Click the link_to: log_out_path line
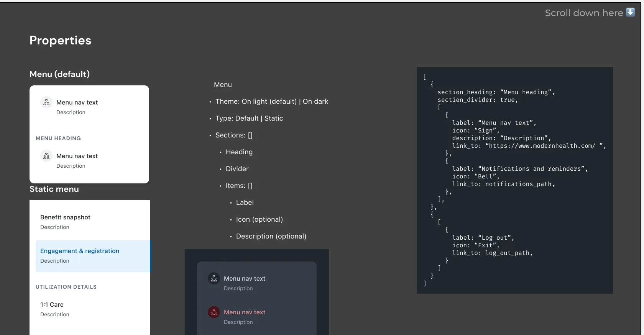This screenshot has height=335, width=644. (x=492, y=253)
